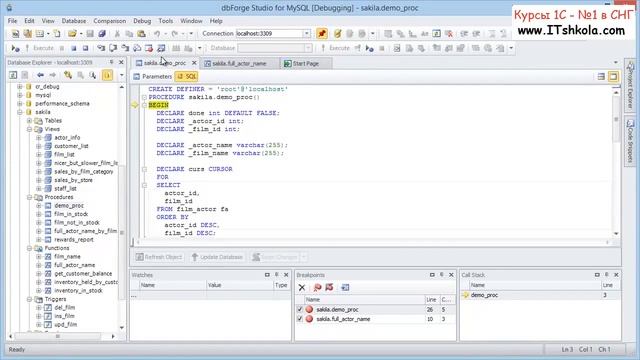Click the Database Explorer forward arrow icon
The width and height of the screenshot is (640, 360).
coord(53,75)
